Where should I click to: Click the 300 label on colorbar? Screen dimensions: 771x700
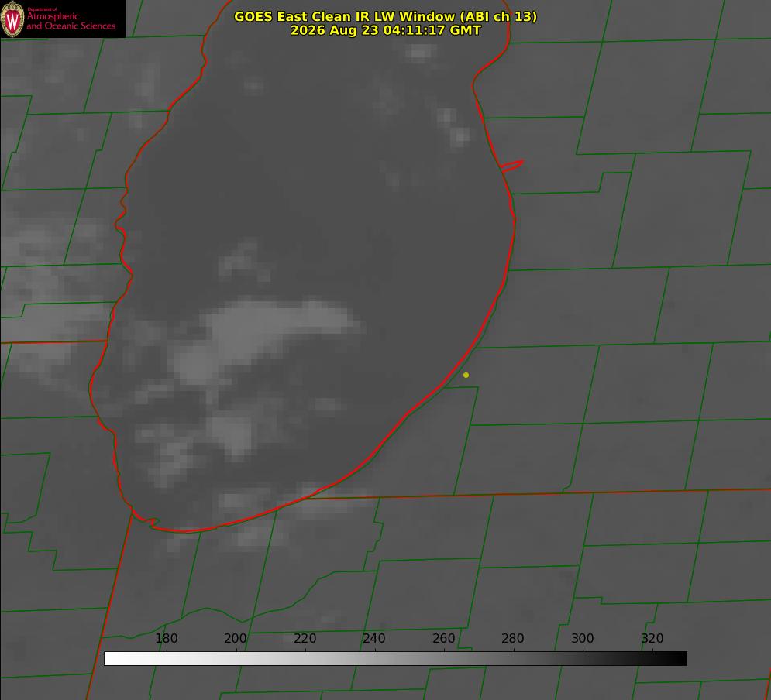click(583, 638)
